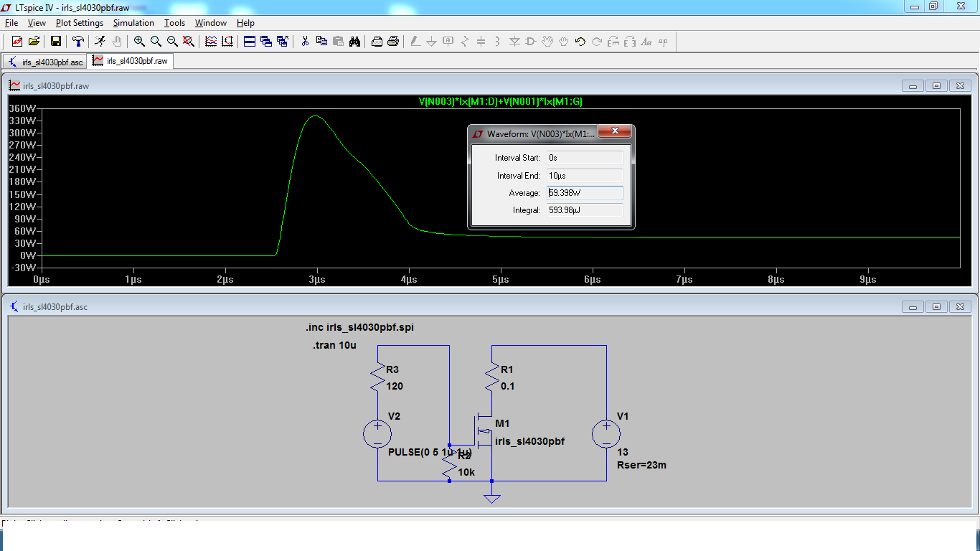The width and height of the screenshot is (980, 551).
Task: Click the 5µs horizontal axis label
Action: coord(500,279)
